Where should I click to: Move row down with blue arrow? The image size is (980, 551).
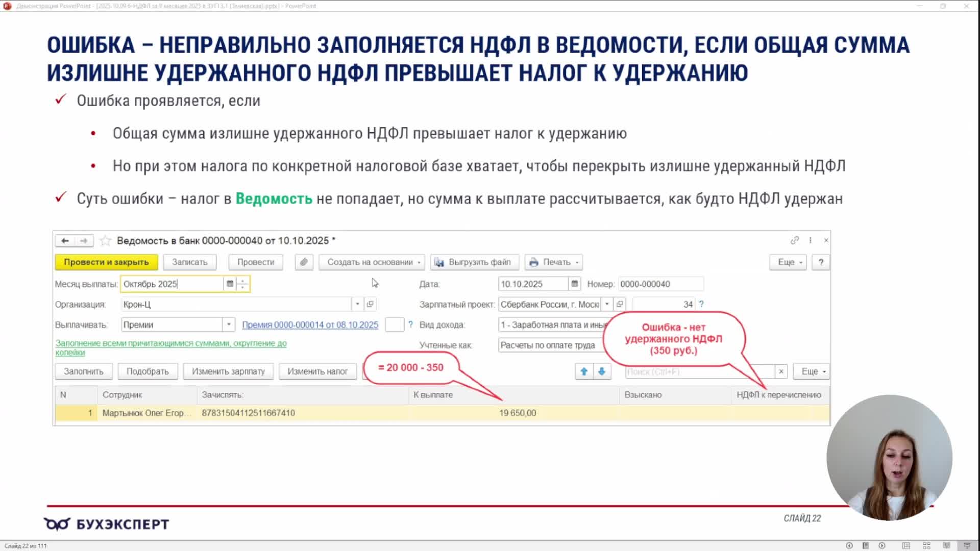click(602, 372)
